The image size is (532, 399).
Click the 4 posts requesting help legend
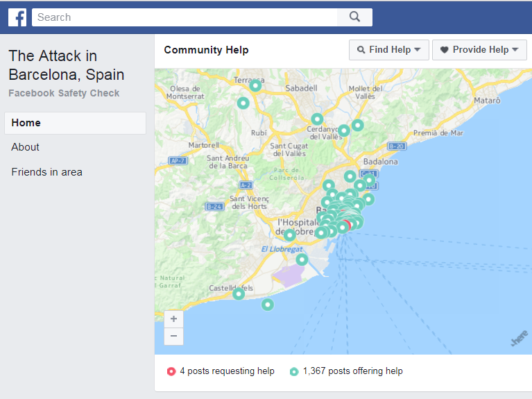pyautogui.click(x=221, y=371)
